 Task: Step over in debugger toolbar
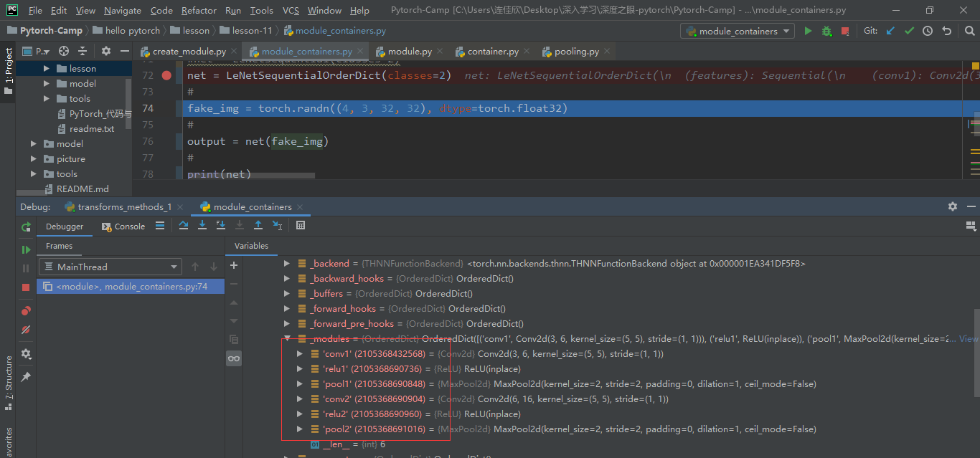click(184, 225)
